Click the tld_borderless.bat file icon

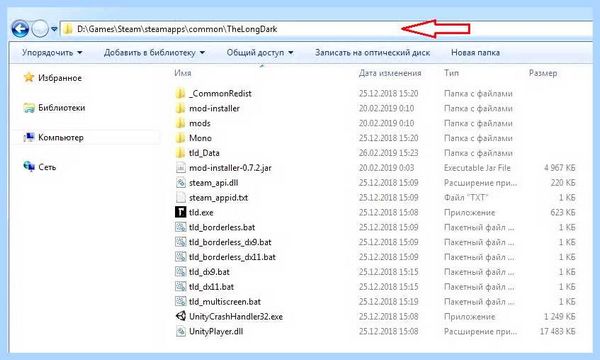[180, 227]
